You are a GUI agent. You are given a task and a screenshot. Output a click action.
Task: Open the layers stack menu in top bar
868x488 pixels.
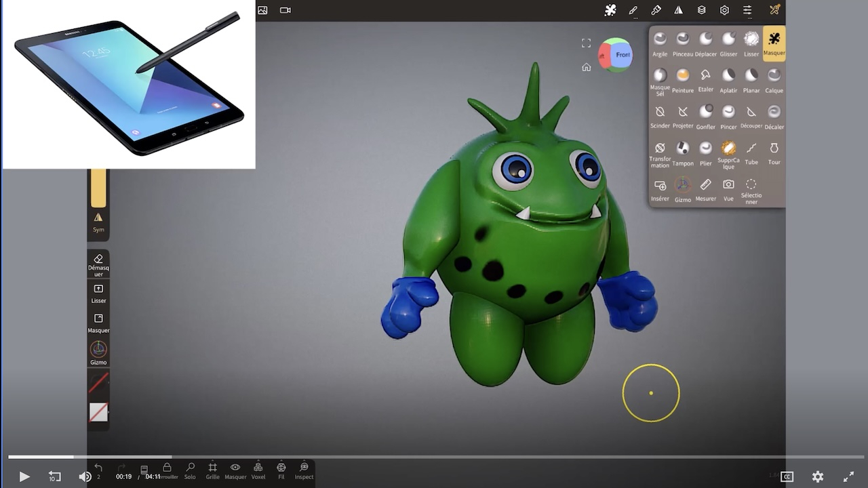702,10
